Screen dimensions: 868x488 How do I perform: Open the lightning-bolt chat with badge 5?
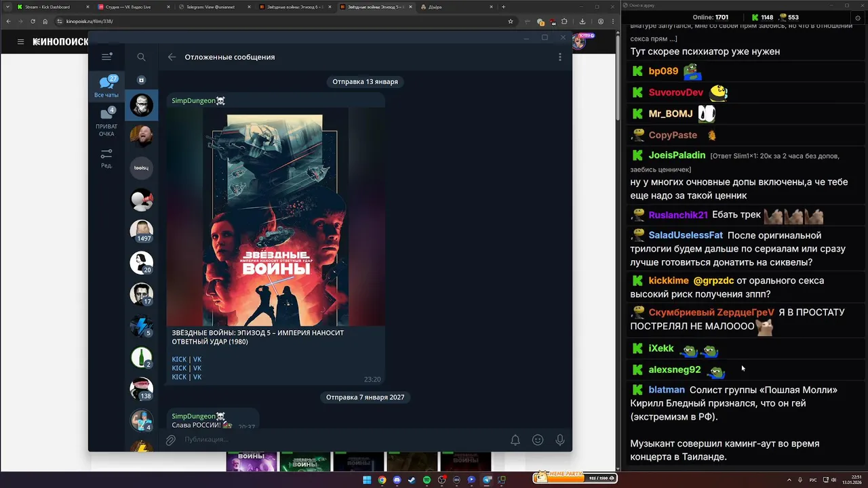point(142,325)
